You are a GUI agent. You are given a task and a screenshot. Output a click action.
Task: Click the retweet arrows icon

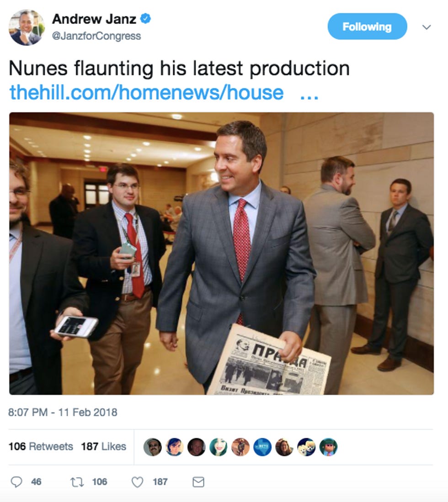click(x=77, y=482)
